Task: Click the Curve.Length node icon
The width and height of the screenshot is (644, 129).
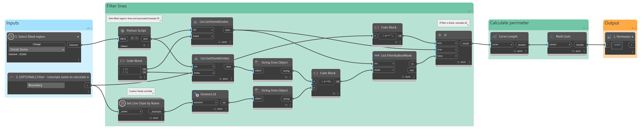Action: coord(494,37)
